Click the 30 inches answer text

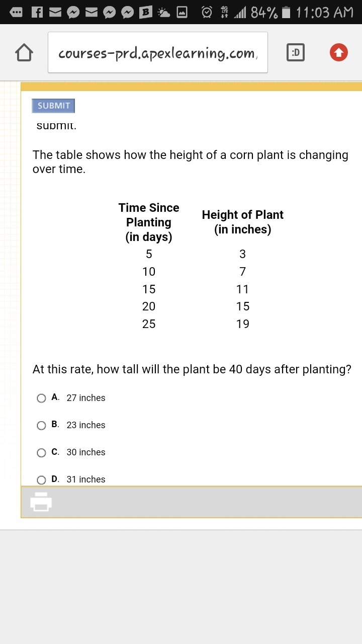tap(86, 452)
